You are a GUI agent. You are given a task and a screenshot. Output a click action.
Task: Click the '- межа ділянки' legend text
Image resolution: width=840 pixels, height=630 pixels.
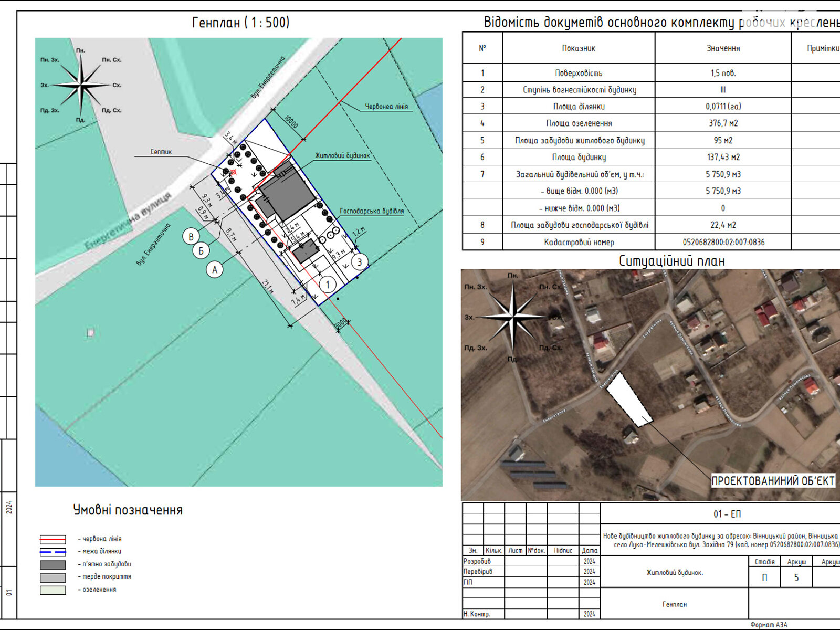tap(100, 551)
